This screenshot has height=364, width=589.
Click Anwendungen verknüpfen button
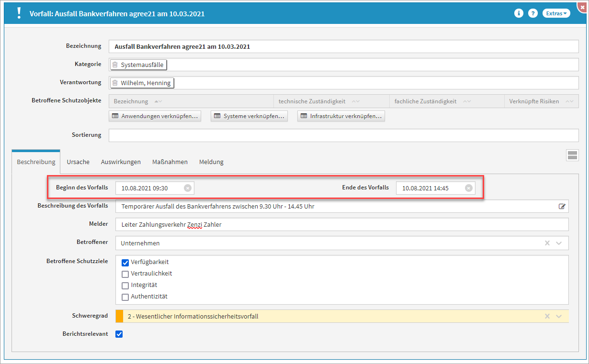tap(155, 116)
